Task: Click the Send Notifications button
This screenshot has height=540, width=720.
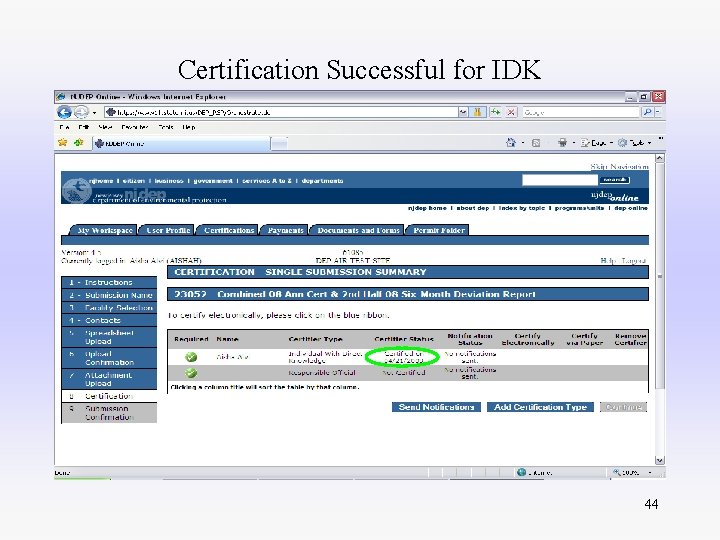Action: (436, 407)
